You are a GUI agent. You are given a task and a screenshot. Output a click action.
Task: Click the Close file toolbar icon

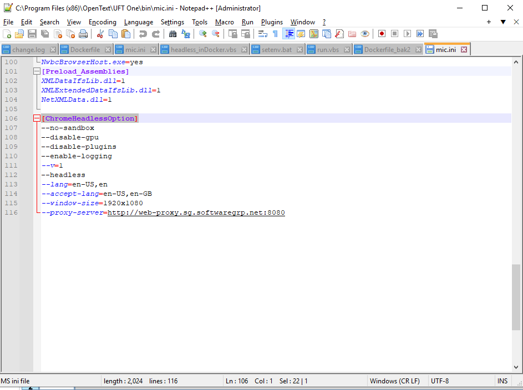(x=58, y=34)
